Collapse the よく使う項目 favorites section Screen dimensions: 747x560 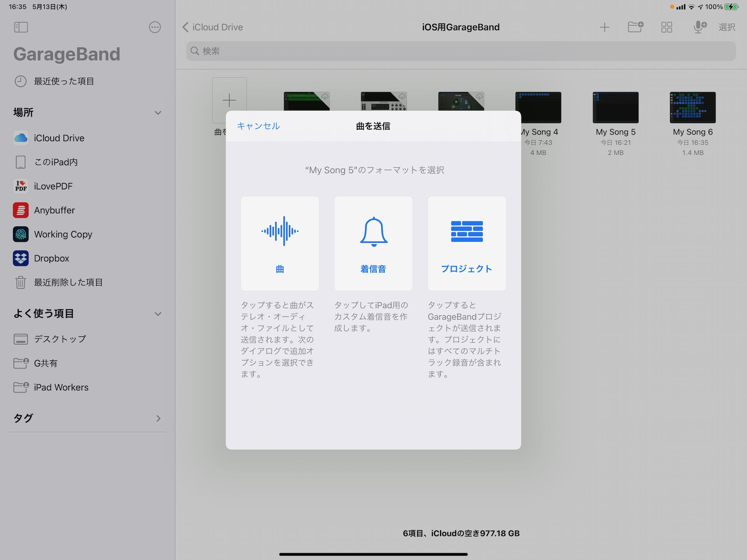point(158,314)
